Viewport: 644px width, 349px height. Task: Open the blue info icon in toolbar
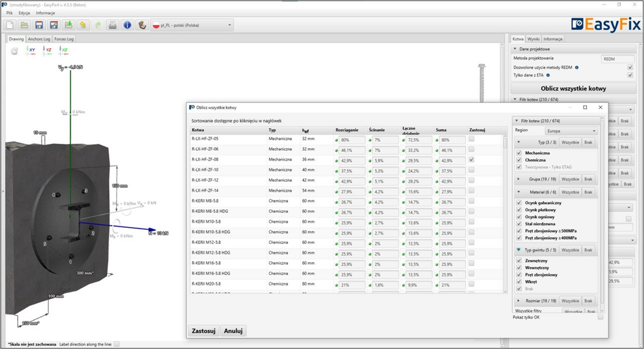(127, 25)
